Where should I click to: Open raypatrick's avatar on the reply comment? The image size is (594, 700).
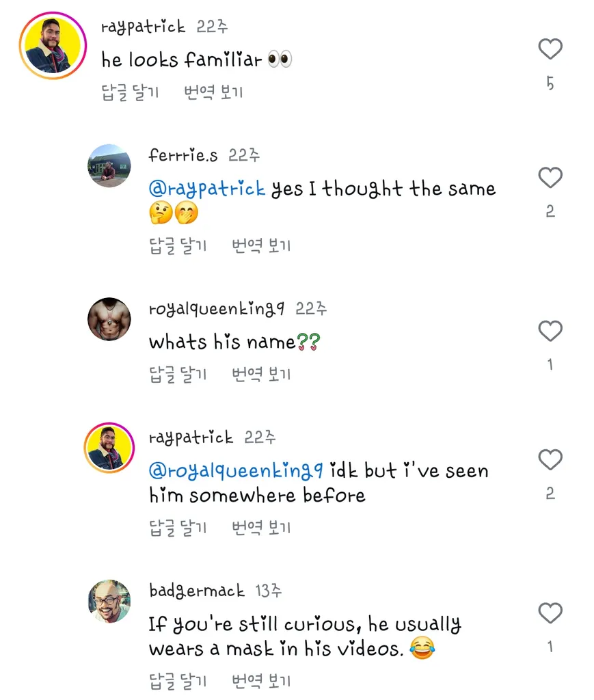109,447
